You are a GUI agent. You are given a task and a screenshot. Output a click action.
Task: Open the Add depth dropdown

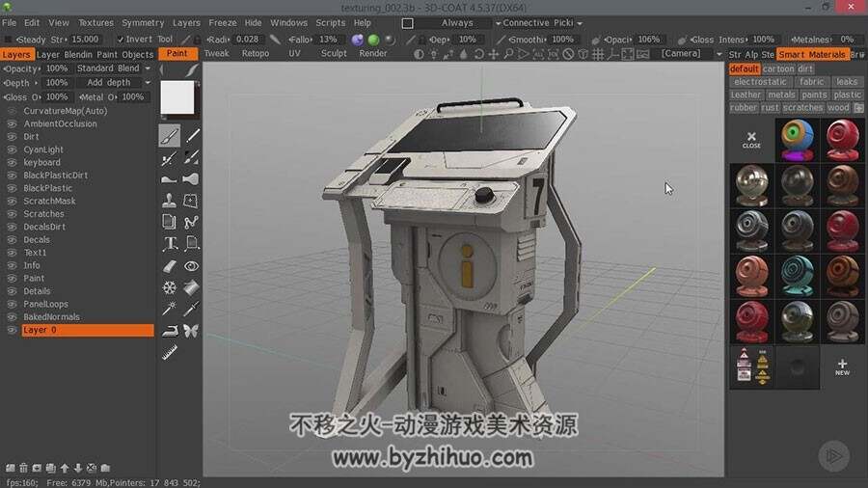[114, 82]
